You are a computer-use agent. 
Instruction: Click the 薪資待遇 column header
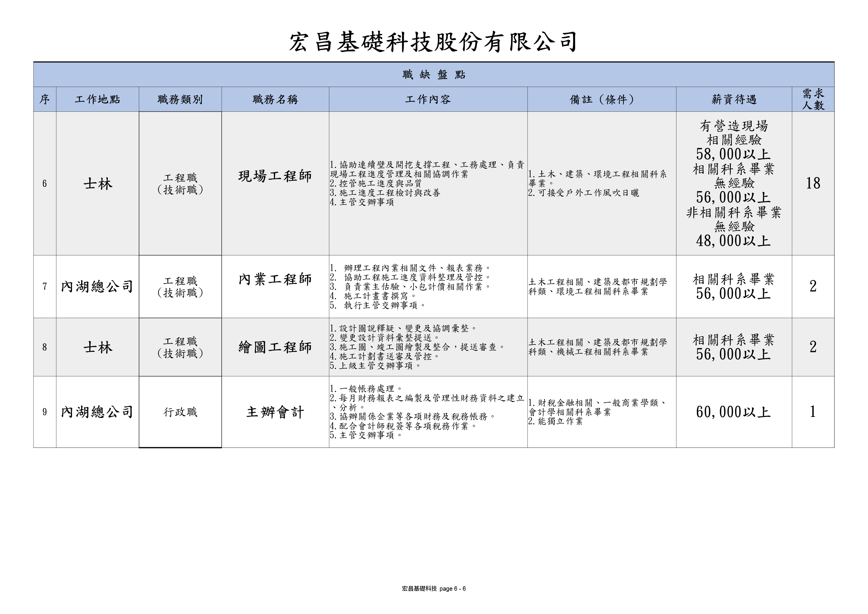point(734,99)
